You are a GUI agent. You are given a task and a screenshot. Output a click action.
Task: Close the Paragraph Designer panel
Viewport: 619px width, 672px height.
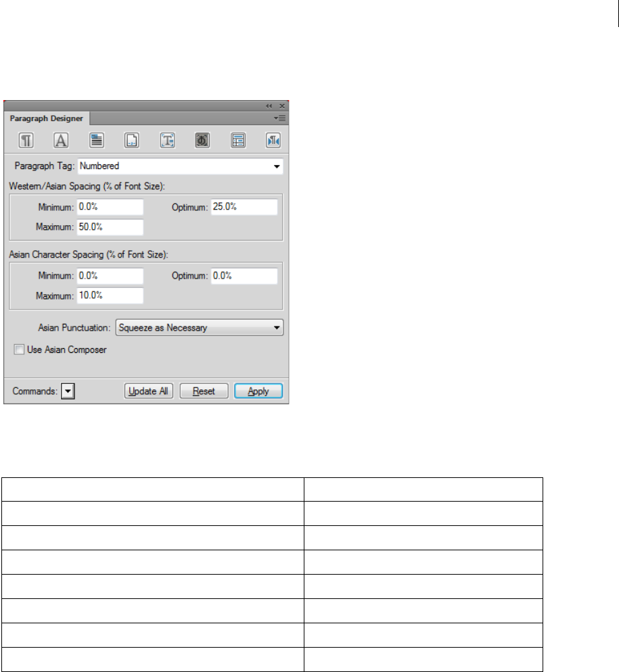pyautogui.click(x=282, y=106)
